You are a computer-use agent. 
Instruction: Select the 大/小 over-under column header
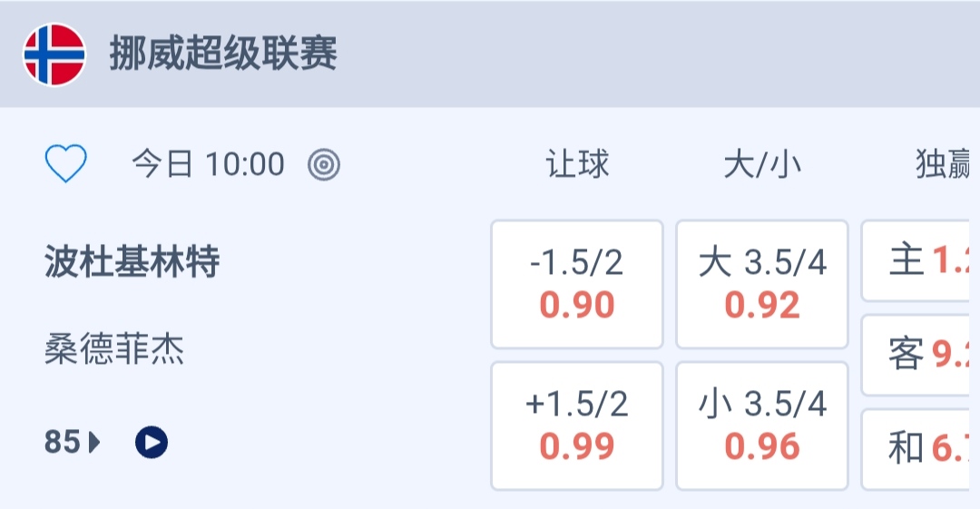point(762,164)
